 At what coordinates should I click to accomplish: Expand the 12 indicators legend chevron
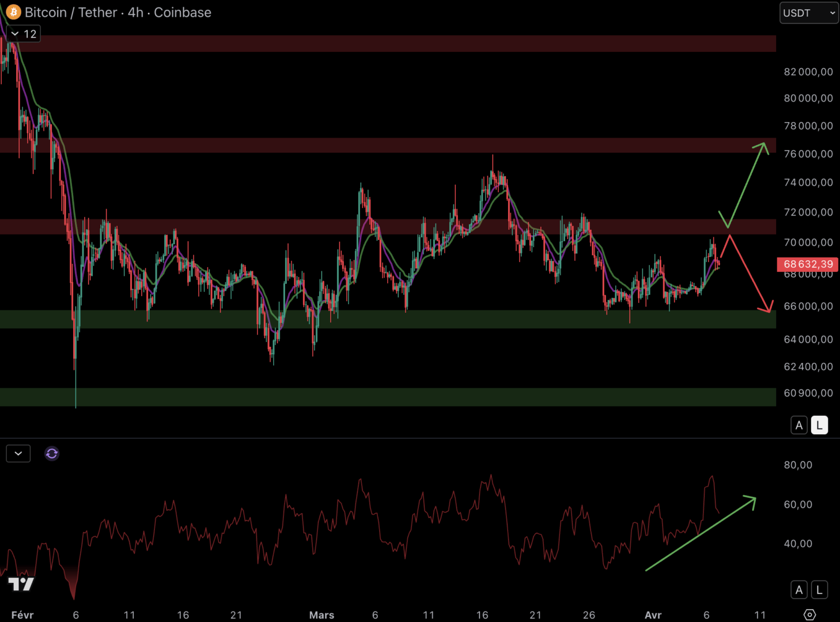click(x=23, y=34)
